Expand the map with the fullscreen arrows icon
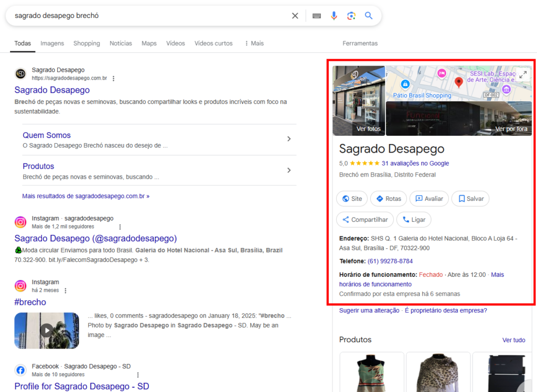 pos(523,74)
